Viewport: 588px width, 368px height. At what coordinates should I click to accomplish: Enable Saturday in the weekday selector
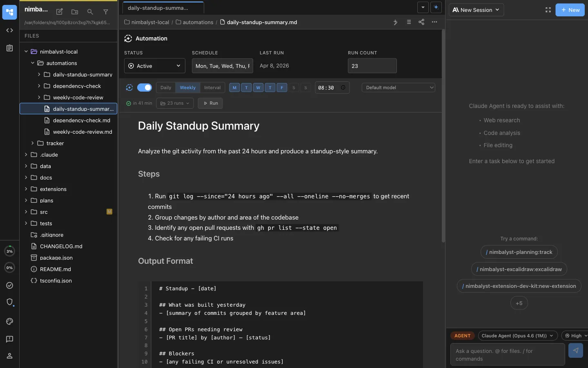click(294, 88)
